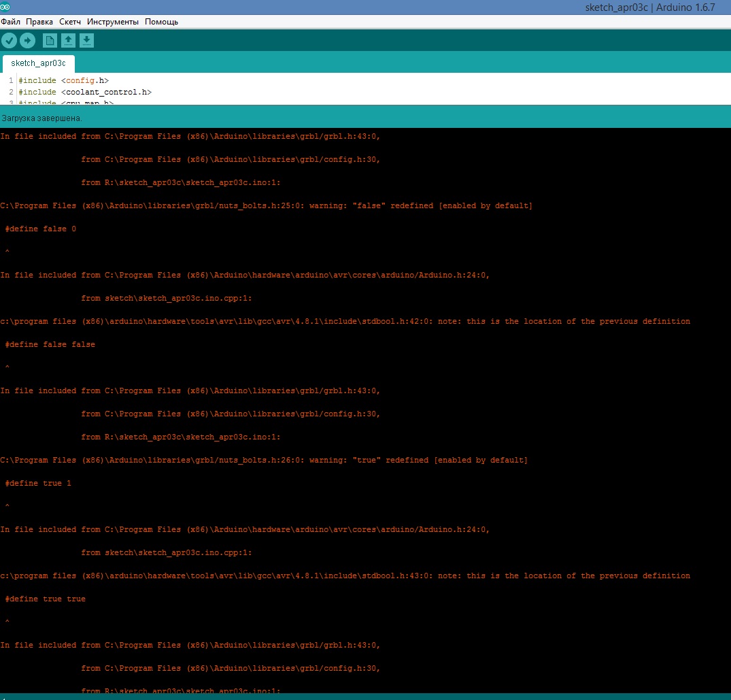
Task: Open a sketch with the up-arrow icon
Action: coord(68,41)
